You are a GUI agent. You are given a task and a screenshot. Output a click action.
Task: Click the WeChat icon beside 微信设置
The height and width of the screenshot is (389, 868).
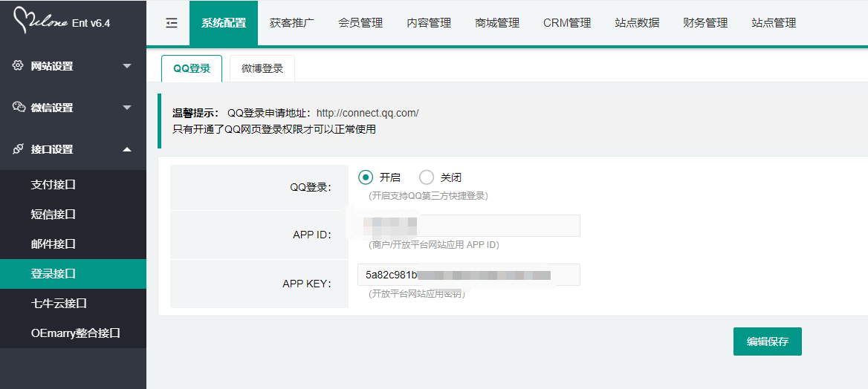(19, 107)
